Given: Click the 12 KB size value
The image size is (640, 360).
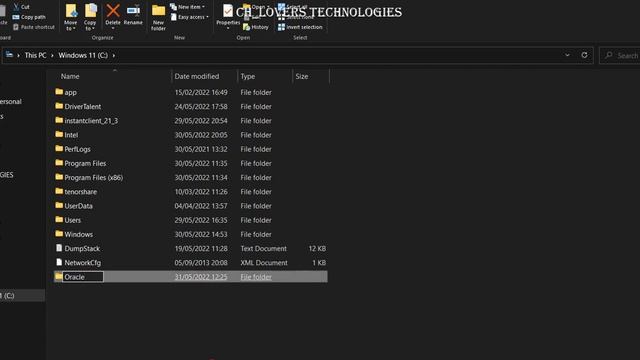Looking at the screenshot, I should pos(317,248).
